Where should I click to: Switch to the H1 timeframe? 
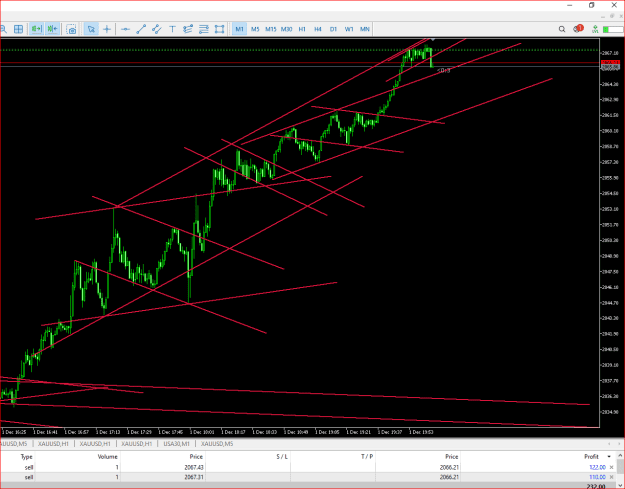(302, 29)
